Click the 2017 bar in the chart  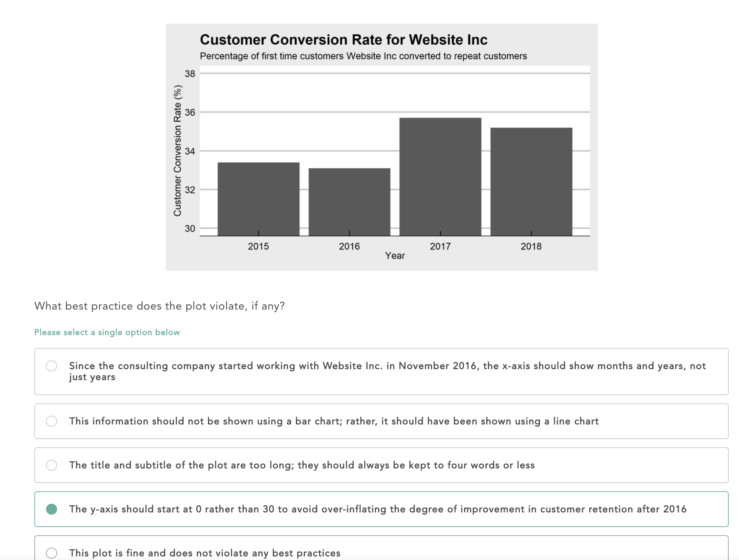pos(440,177)
